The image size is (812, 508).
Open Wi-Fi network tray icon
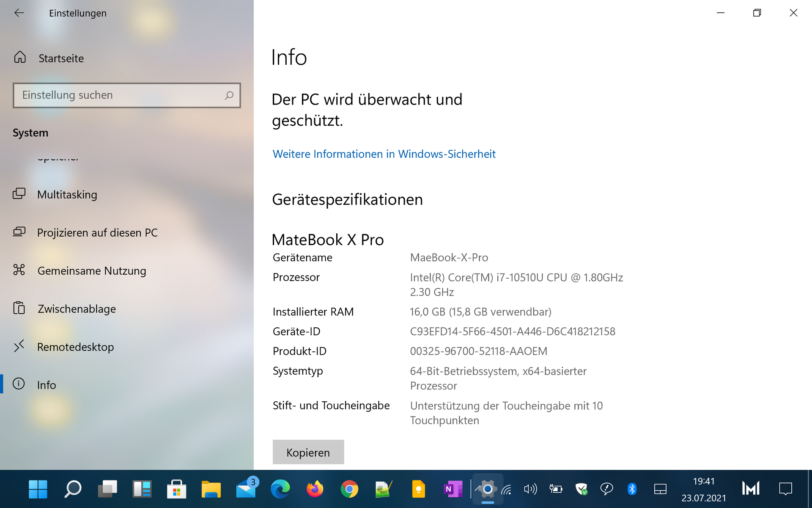(x=507, y=490)
